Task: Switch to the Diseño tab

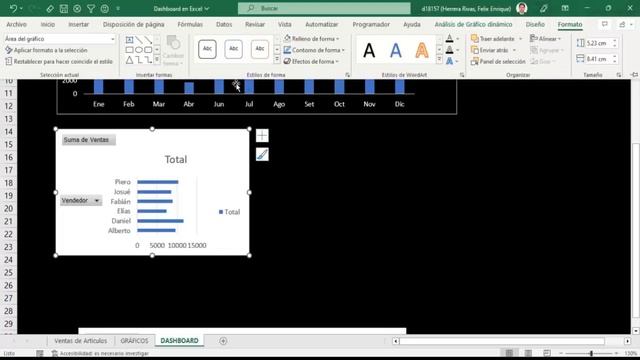Action: (535, 24)
